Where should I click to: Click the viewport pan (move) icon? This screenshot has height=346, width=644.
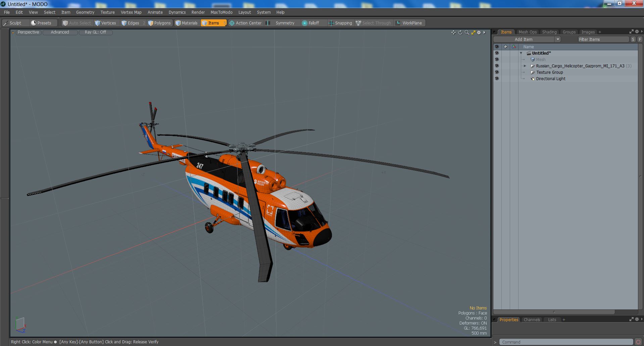pyautogui.click(x=453, y=33)
